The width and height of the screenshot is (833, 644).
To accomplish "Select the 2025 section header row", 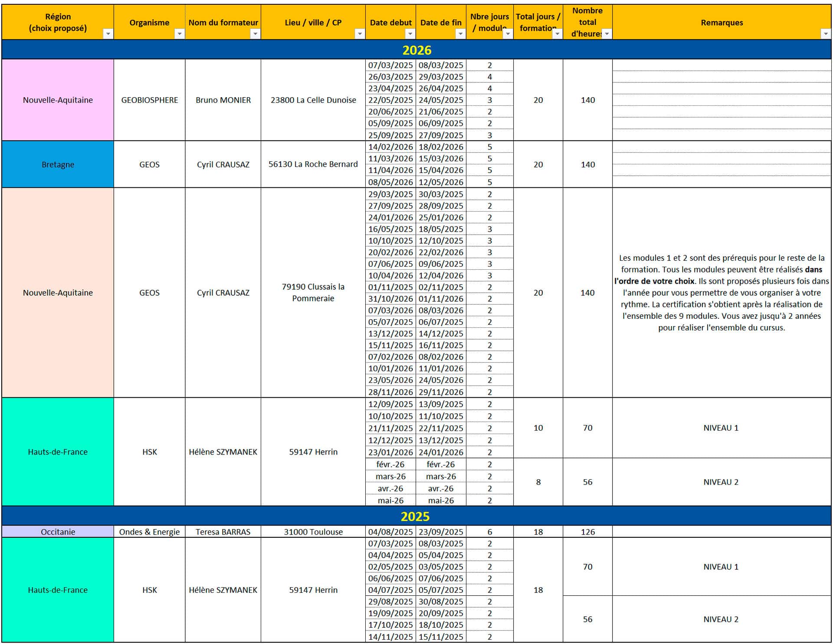I will pos(416,516).
